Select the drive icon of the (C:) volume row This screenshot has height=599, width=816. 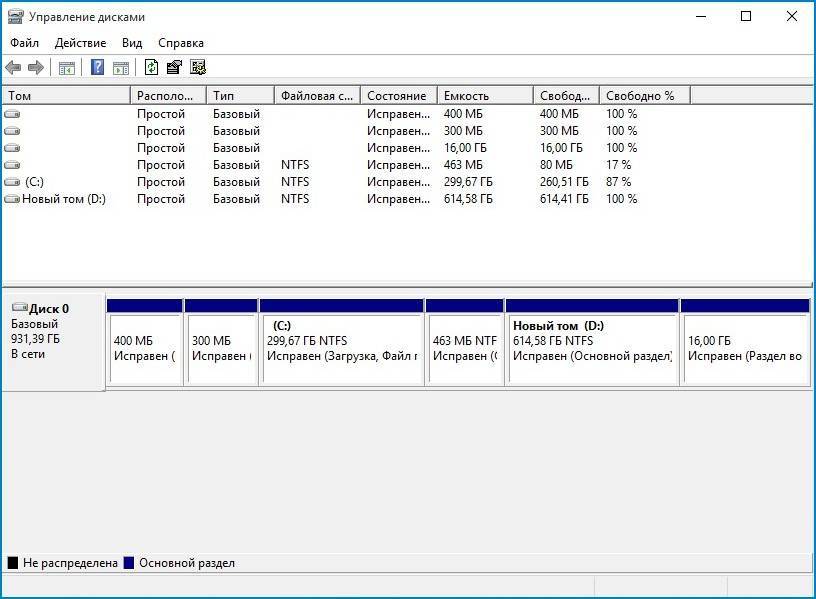[12, 182]
